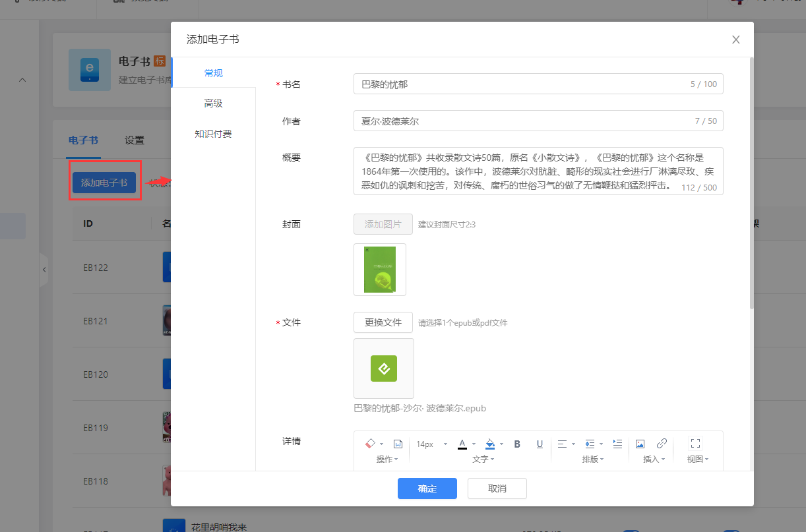The image size is (806, 532).
Task: Toggle bold formatting in editor
Action: tap(517, 444)
